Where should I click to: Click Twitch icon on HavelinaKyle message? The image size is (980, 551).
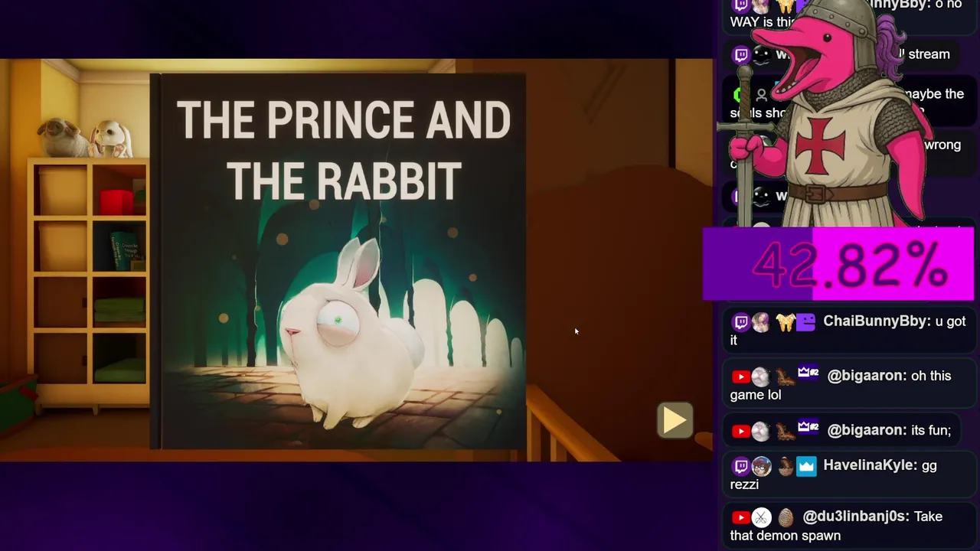point(741,466)
